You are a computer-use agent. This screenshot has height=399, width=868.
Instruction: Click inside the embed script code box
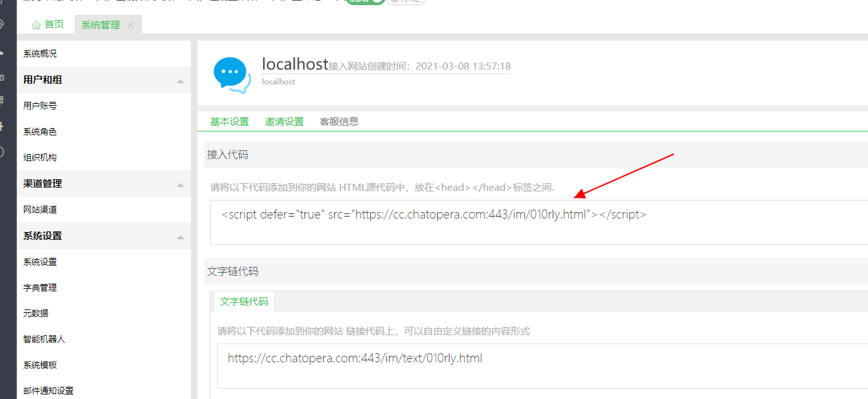click(x=432, y=214)
